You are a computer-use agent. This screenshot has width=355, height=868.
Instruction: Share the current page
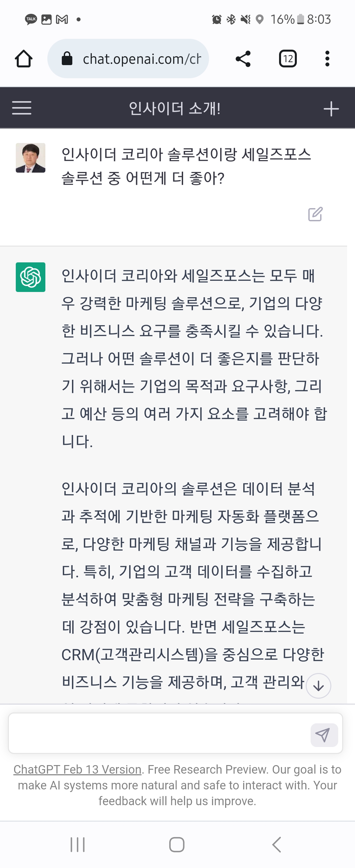click(243, 59)
